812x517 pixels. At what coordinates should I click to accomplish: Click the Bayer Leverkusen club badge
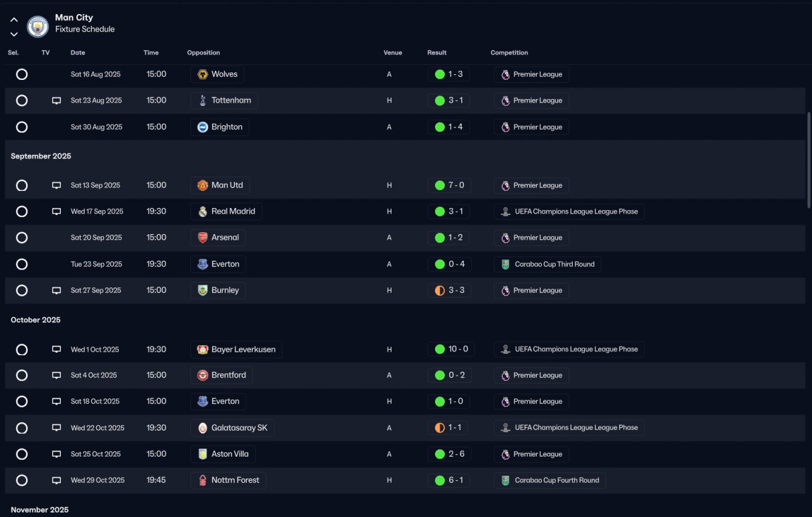point(203,350)
